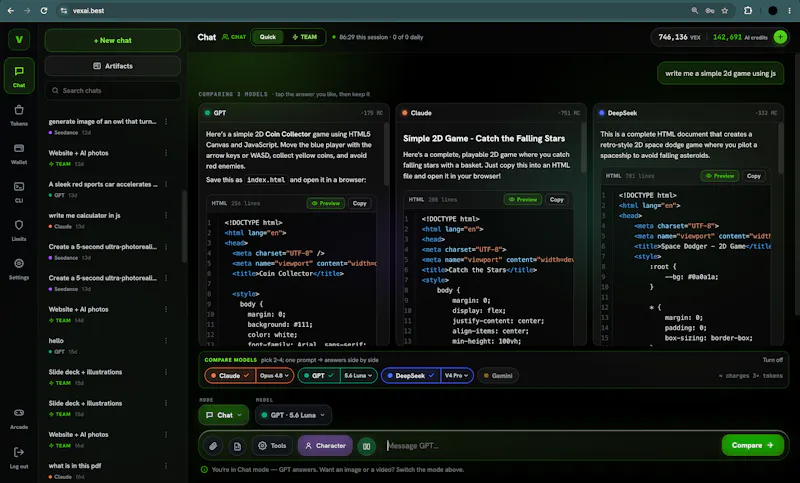Image resolution: width=800 pixels, height=483 pixels.
Task: Open GPT · 5.6 Luna model dropdown
Action: point(293,415)
